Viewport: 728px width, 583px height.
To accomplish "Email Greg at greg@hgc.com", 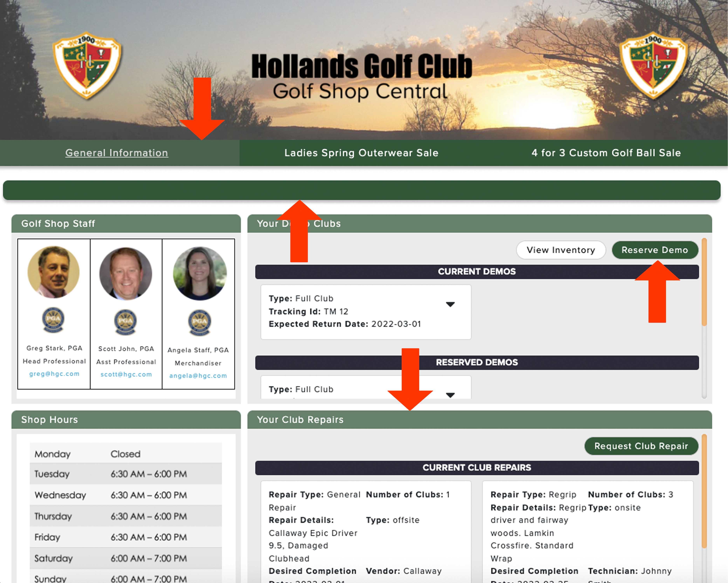I will pos(54,374).
